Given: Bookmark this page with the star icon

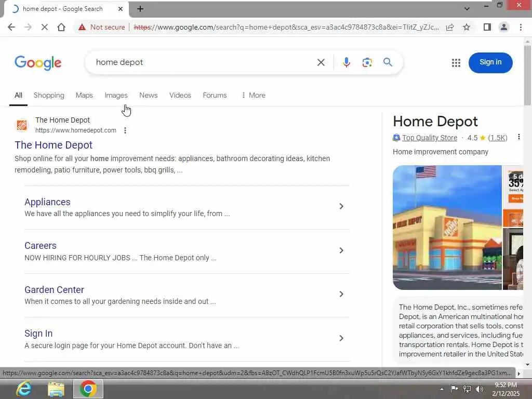Looking at the screenshot, I should (467, 27).
